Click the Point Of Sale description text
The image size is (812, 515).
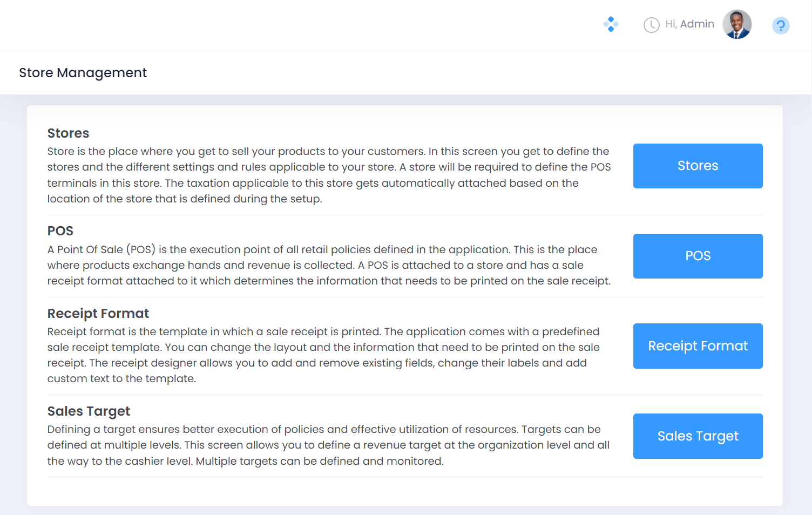click(329, 265)
